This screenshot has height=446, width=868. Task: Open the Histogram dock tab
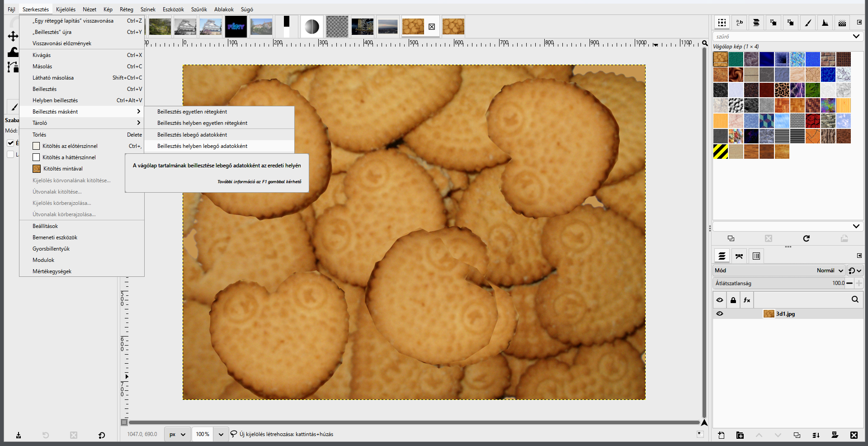825,23
